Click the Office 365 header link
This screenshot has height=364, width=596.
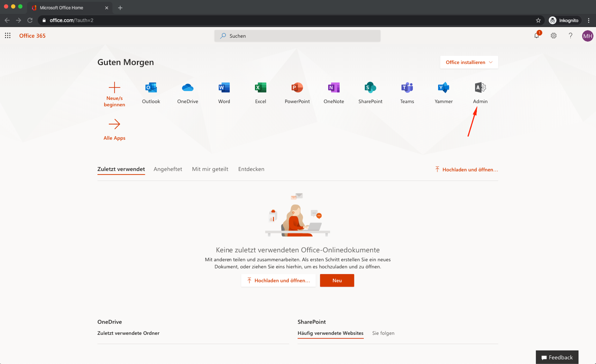pyautogui.click(x=32, y=36)
